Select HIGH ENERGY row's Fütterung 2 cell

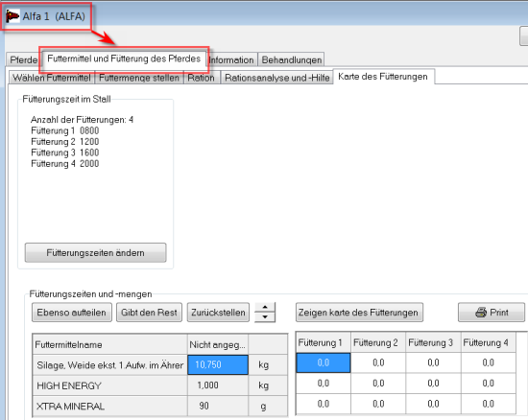tap(378, 384)
